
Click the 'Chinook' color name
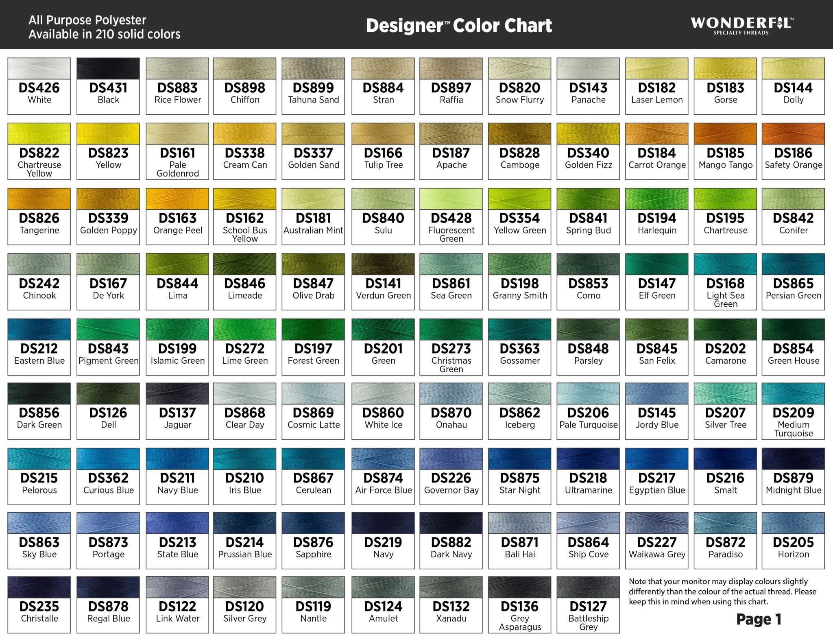click(x=39, y=295)
